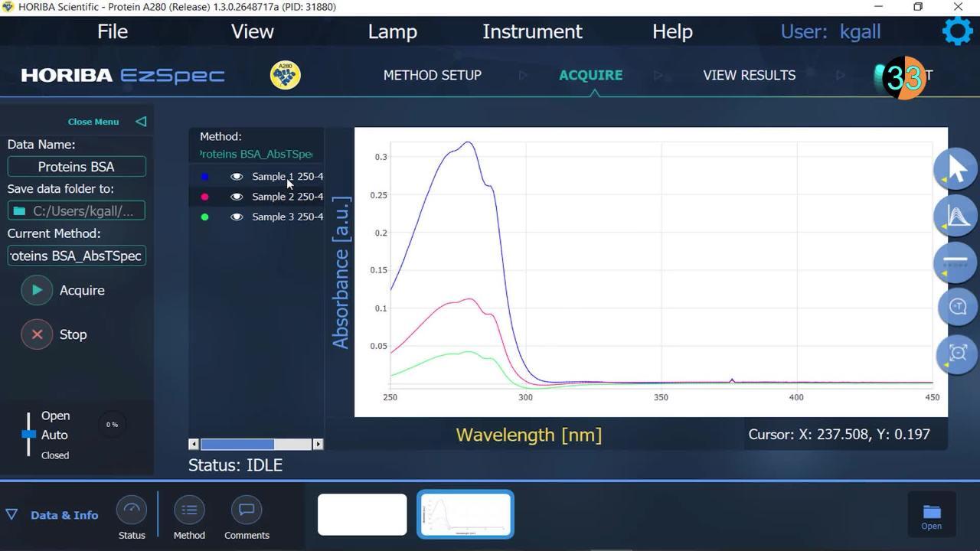Click the pink color swatch of Sample 2
The height and width of the screenshot is (551, 980).
point(204,197)
